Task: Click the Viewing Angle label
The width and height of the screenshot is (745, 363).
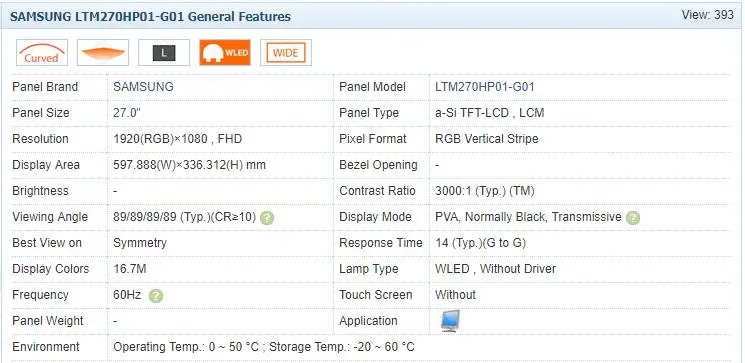Action: (50, 217)
